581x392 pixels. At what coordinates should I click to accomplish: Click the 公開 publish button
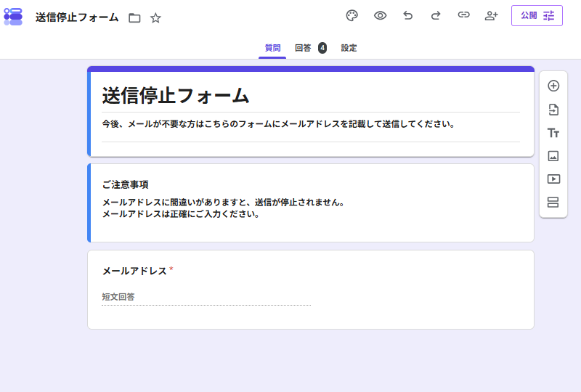coord(537,15)
